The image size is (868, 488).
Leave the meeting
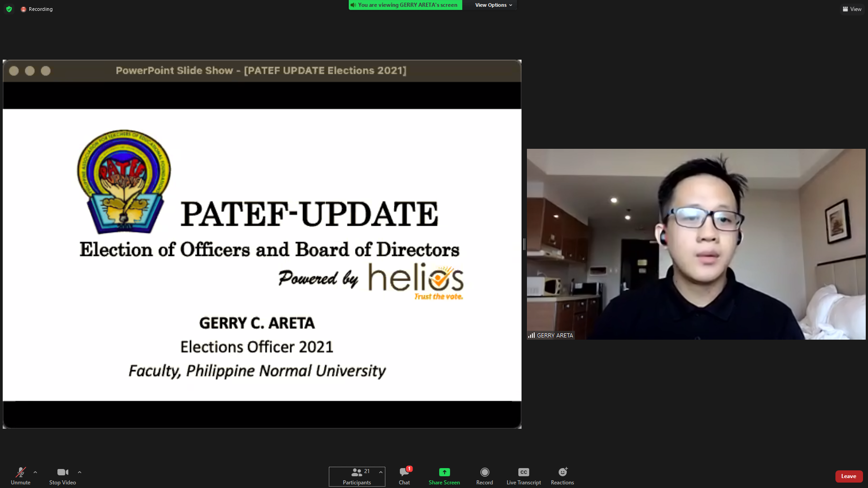[848, 476]
